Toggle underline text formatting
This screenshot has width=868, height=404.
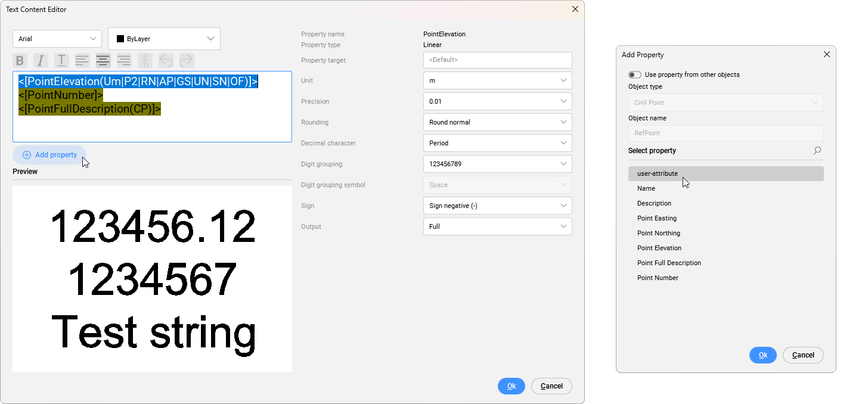(x=61, y=61)
